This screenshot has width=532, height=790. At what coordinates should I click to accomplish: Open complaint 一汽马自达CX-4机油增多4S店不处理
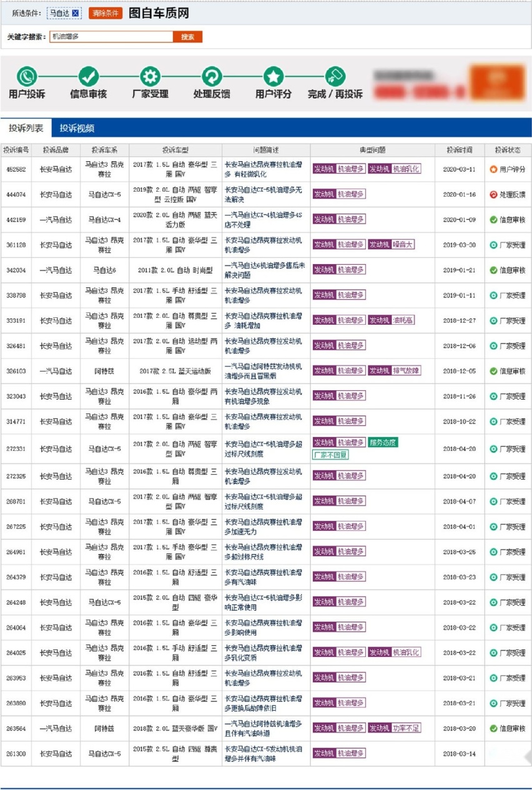click(263, 219)
